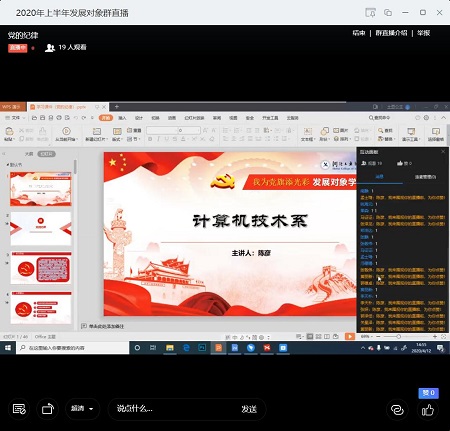Click the rotate screen icon in bottom bar
Viewport: 450px width, 431px height.
click(x=48, y=409)
